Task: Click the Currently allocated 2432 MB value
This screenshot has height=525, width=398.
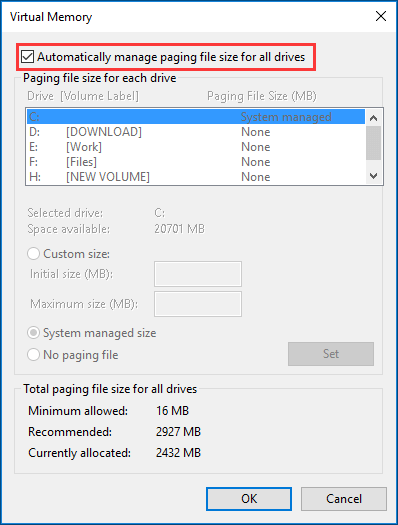Action: point(178,453)
